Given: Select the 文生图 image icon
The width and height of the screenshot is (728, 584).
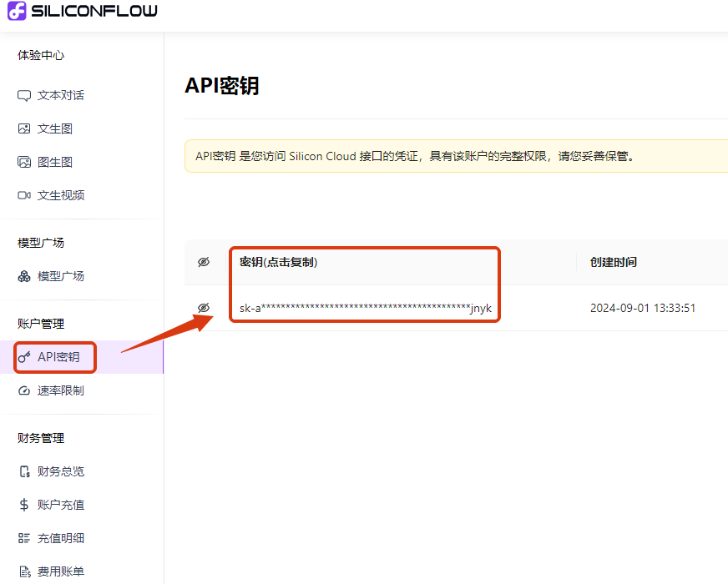Looking at the screenshot, I should pos(24,128).
